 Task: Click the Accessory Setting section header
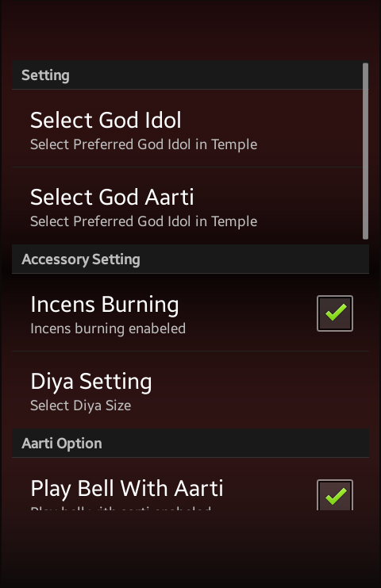coord(190,259)
